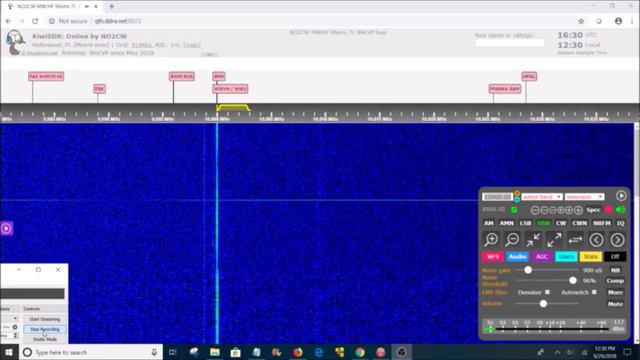Click the OBS spinner up/down arrows
This screenshot has height=360, width=640.
(x=15, y=336)
